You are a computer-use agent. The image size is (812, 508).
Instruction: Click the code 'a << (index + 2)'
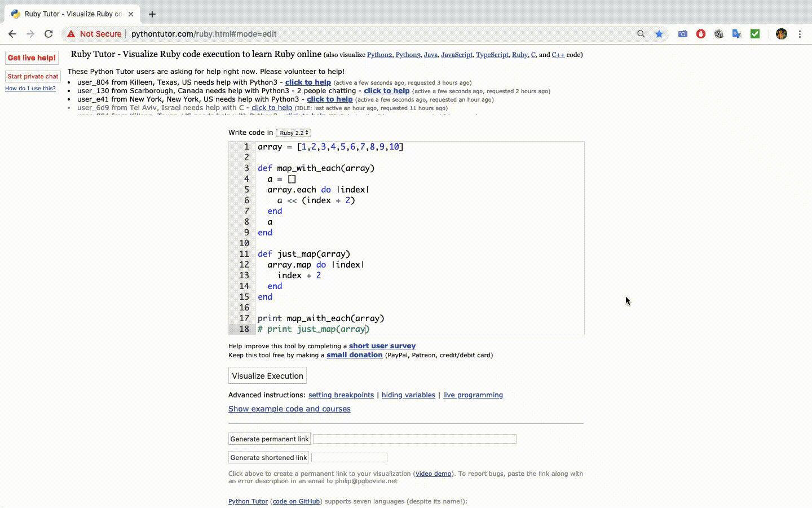[x=316, y=200]
